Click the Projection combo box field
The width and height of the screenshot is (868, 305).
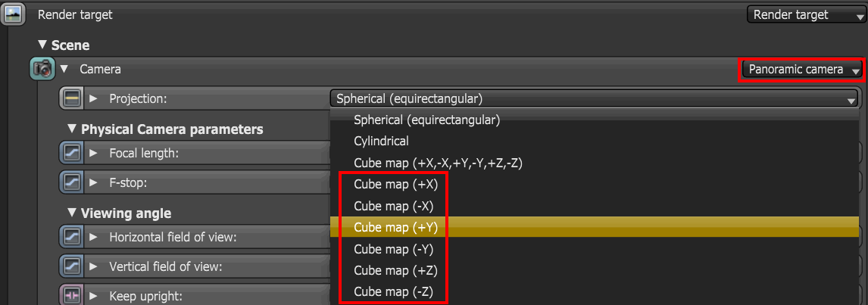(x=594, y=98)
